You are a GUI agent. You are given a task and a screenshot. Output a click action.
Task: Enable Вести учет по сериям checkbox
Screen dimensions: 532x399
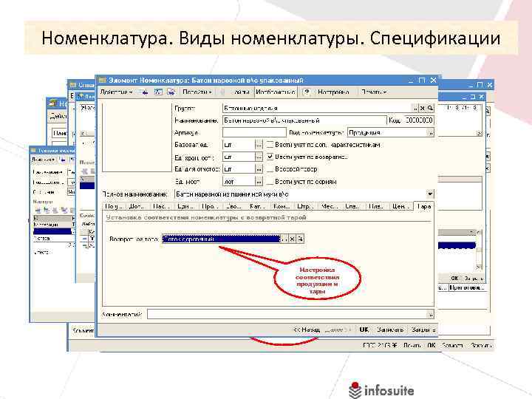pos(270,182)
